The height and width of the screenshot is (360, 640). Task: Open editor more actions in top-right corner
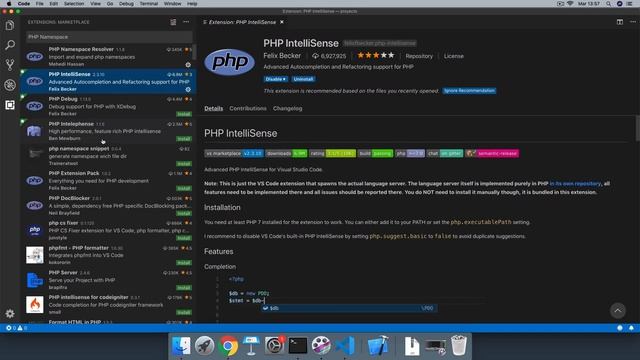click(633, 22)
